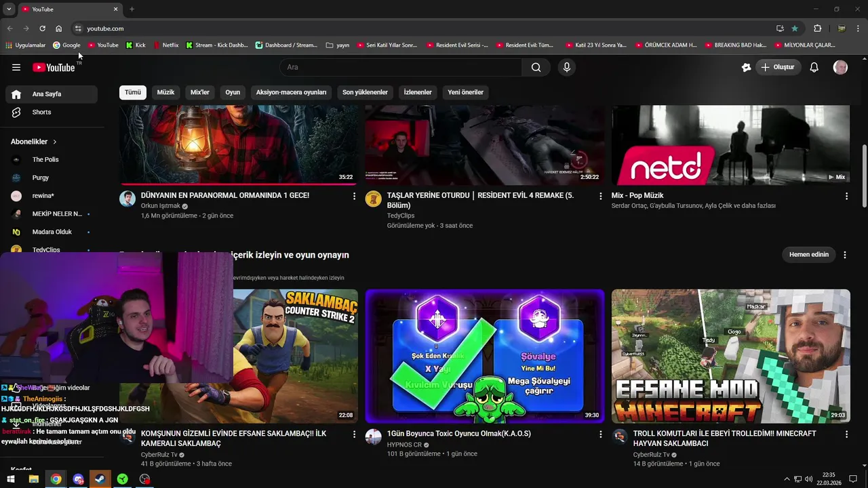Open the notifications bell
868x488 pixels.
814,67
